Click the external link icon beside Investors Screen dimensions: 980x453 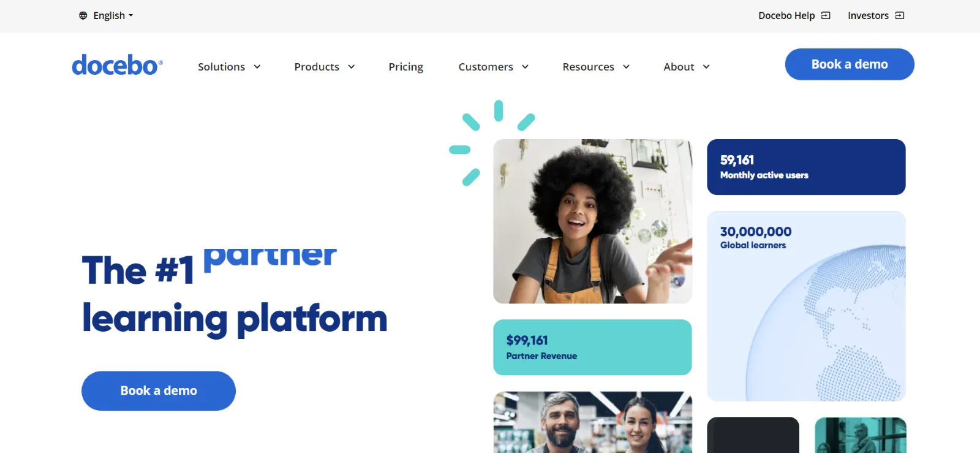point(900,15)
